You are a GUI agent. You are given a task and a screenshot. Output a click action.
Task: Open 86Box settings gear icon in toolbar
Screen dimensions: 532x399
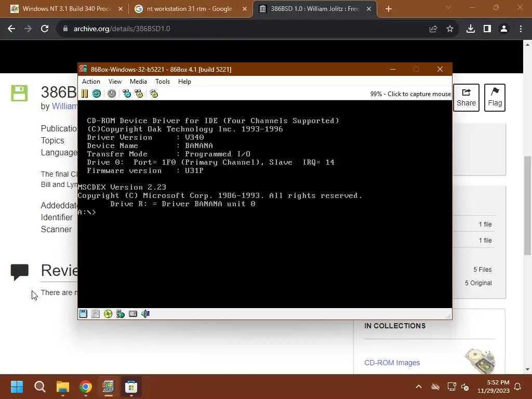pos(154,94)
